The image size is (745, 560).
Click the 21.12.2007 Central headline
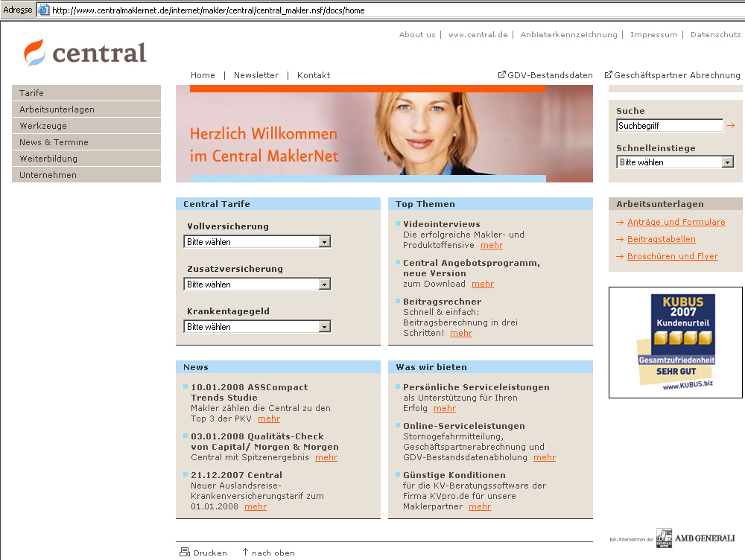(237, 475)
